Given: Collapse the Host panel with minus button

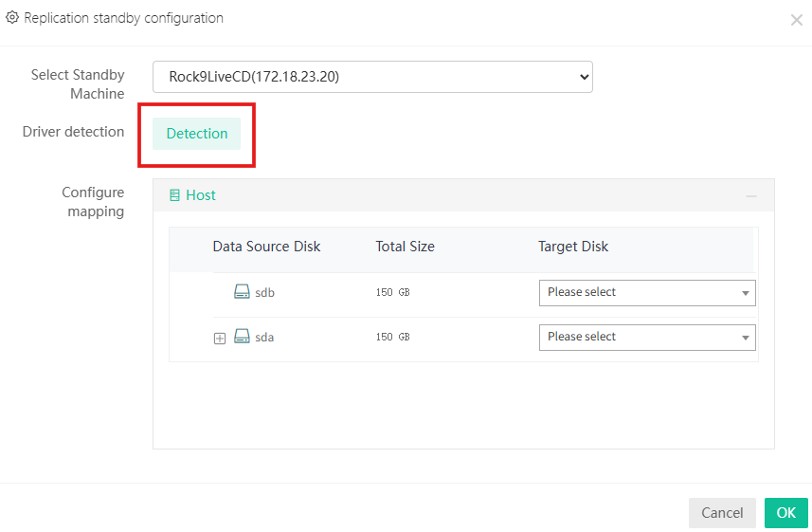Looking at the screenshot, I should (x=751, y=196).
